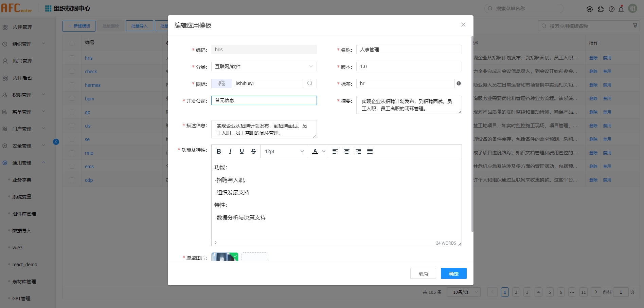Justify the editor text
This screenshot has height=308, width=644.
[x=370, y=151]
